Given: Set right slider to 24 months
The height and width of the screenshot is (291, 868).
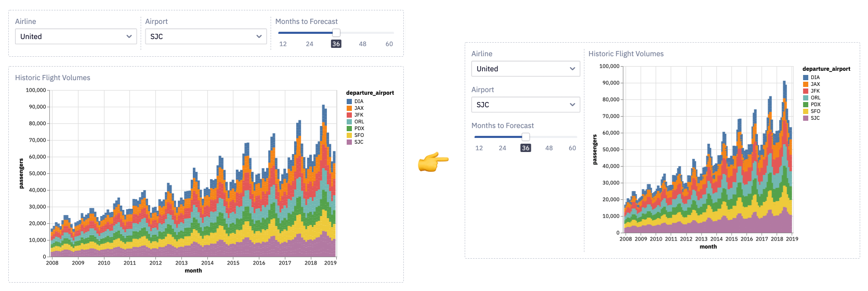Looking at the screenshot, I should 503,148.
